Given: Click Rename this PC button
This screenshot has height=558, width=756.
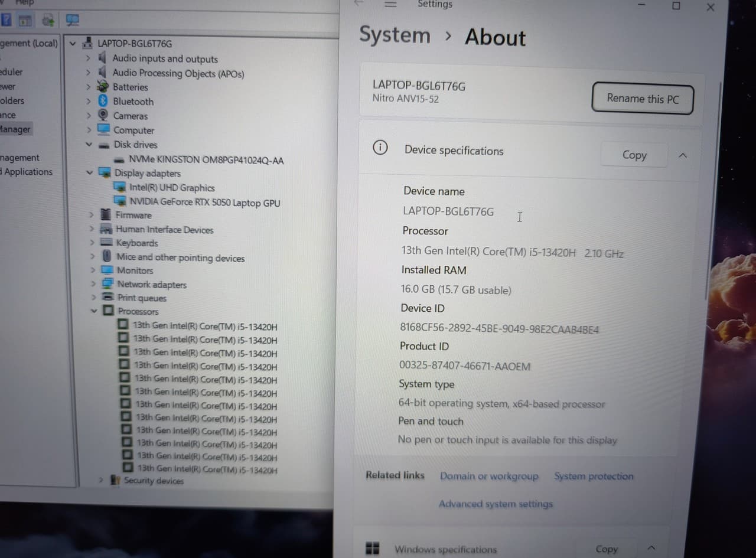Looking at the screenshot, I should (x=643, y=99).
